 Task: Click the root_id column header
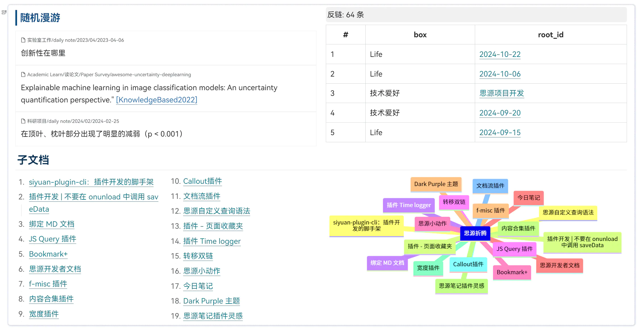[550, 35]
